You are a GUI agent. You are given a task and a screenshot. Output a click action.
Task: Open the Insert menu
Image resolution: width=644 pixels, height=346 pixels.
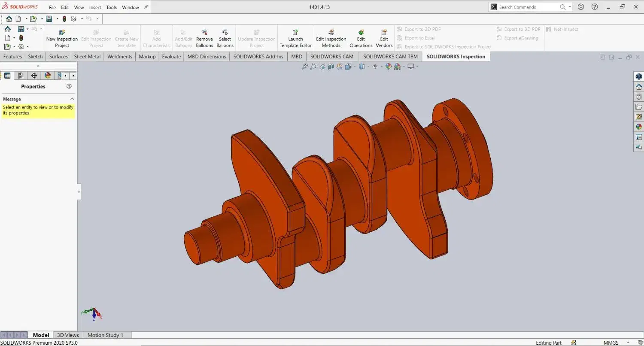coord(95,7)
